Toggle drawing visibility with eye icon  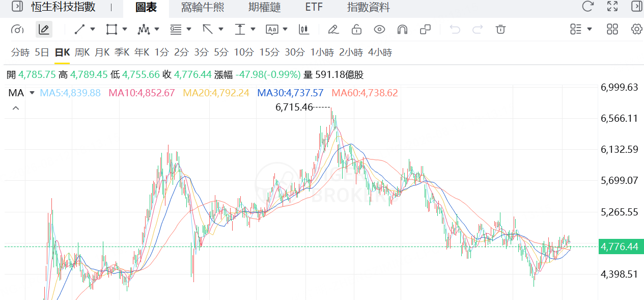pyautogui.click(x=379, y=30)
